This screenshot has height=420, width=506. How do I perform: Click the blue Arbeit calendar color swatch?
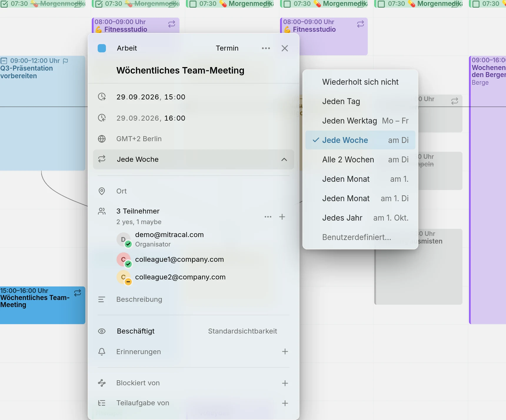(x=102, y=48)
